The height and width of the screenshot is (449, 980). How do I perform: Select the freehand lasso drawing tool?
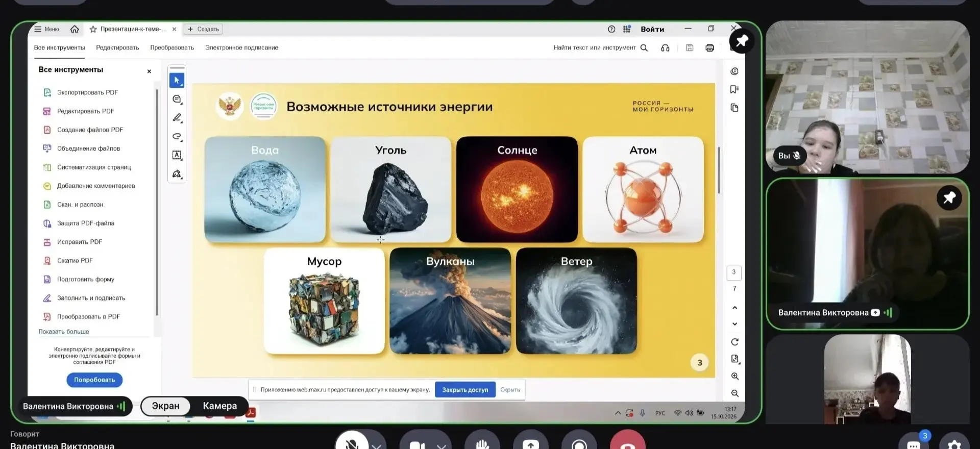point(177,136)
